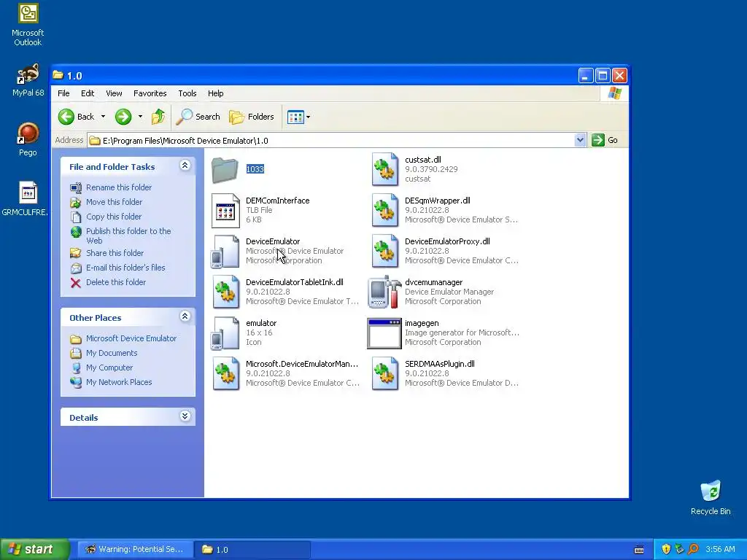This screenshot has height=560, width=747.
Task: Click E-mail this folder's files
Action: (125, 268)
